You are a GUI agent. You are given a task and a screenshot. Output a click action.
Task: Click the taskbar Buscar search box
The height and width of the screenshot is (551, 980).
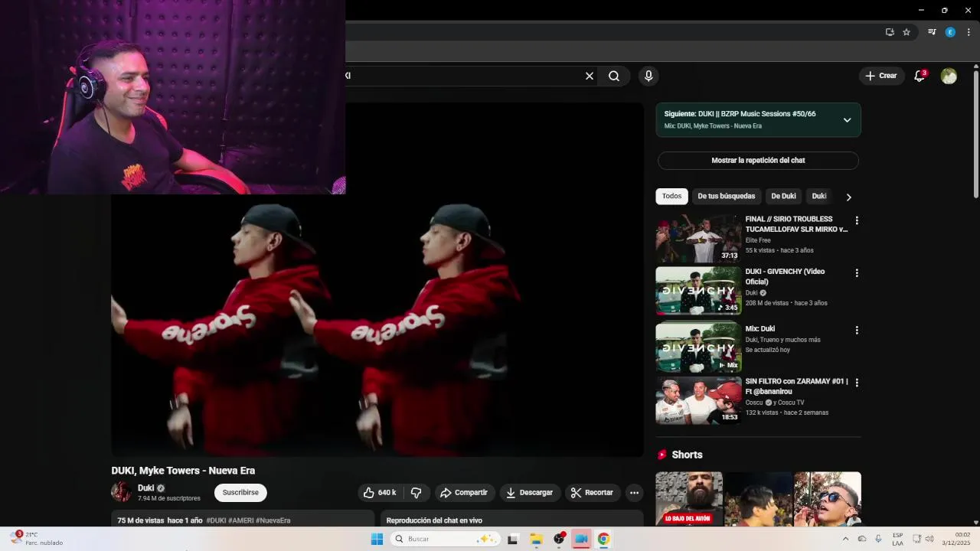[x=446, y=539]
